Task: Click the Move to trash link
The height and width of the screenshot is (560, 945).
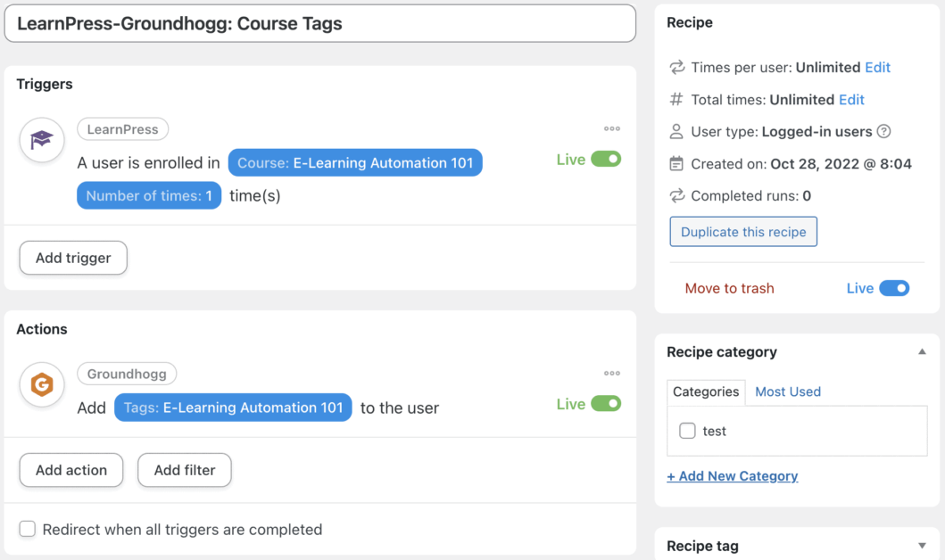Action: point(729,288)
